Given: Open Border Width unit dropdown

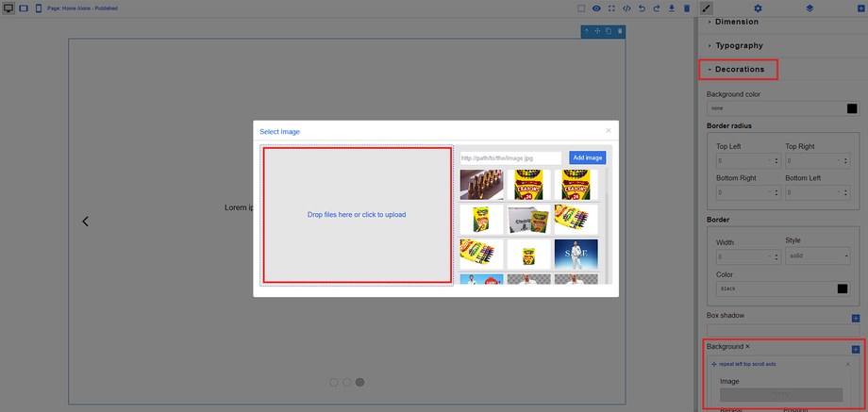Looking at the screenshot, I should (x=770, y=256).
